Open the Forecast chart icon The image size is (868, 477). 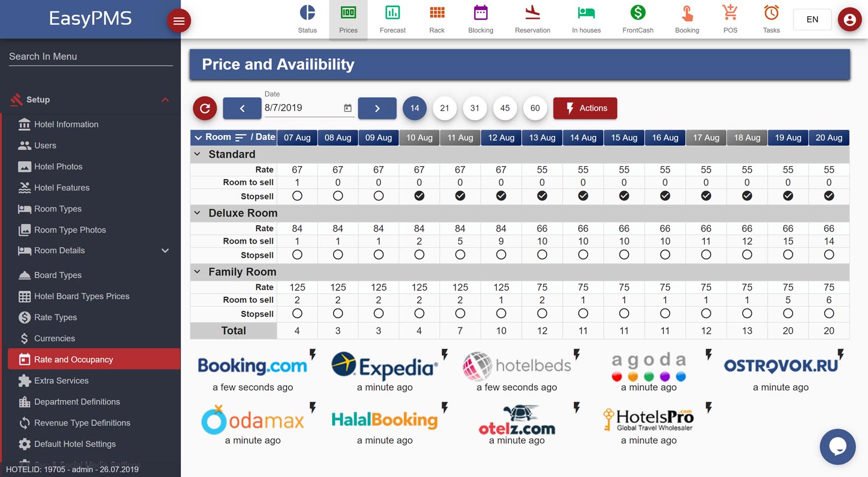click(x=392, y=12)
